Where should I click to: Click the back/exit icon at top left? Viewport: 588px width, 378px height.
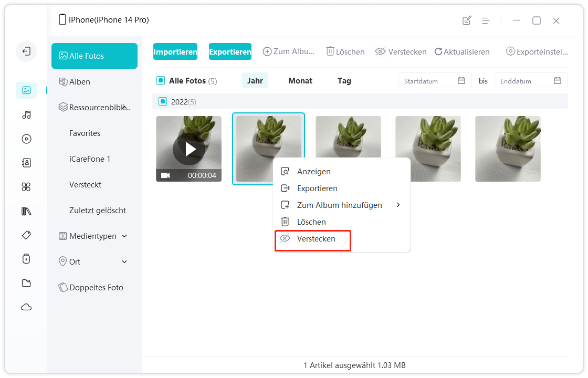coord(26,51)
